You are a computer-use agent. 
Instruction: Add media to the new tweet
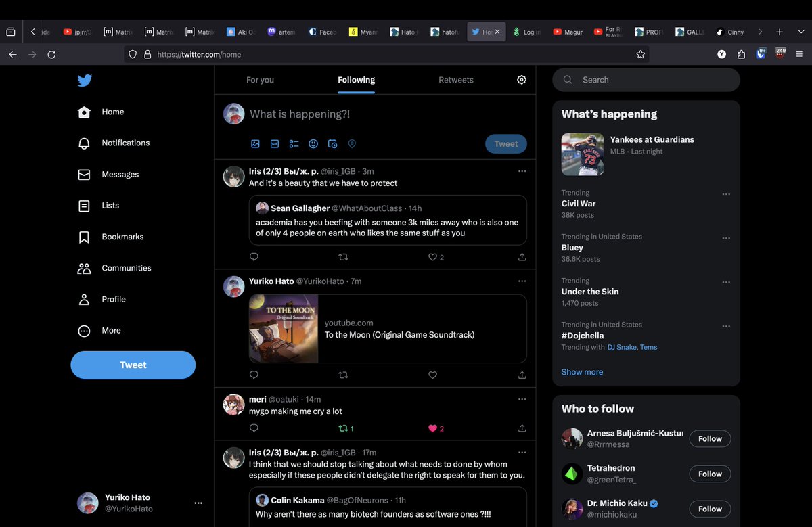255,144
